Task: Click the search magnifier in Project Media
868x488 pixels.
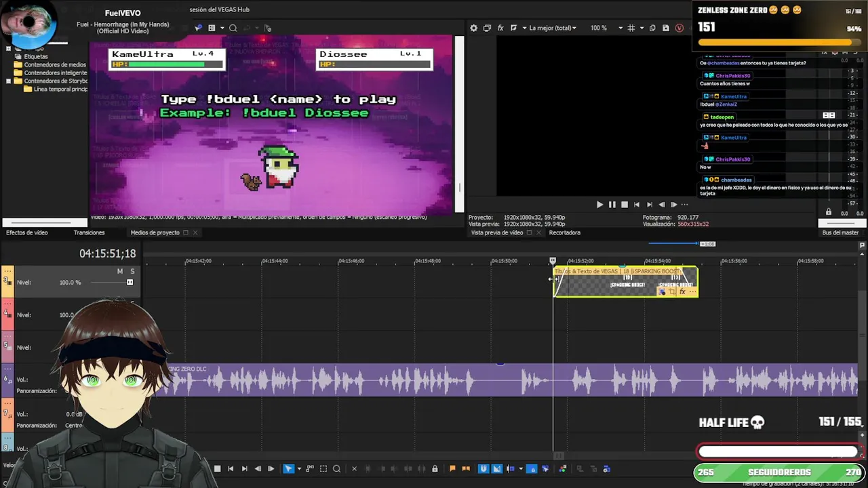Action: pyautogui.click(x=233, y=28)
